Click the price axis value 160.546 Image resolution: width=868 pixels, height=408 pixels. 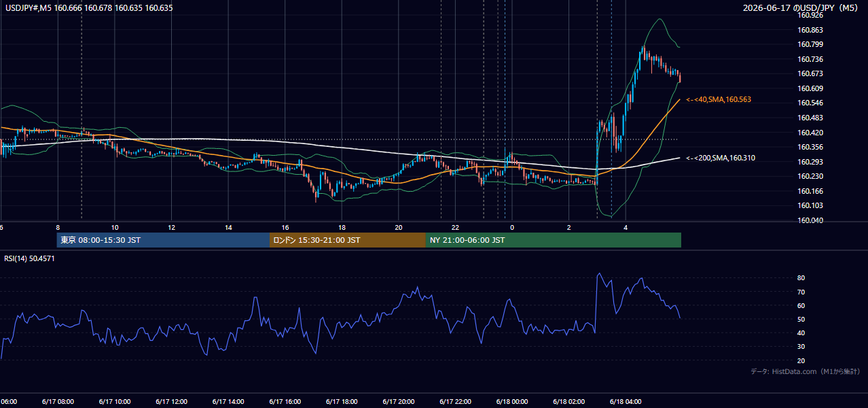click(810, 103)
